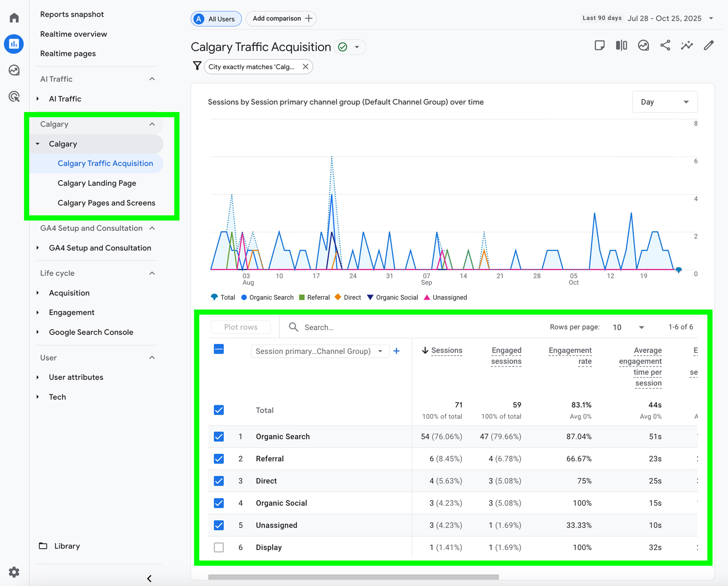The height and width of the screenshot is (586, 728).
Task: Share this report using the share icon
Action: pos(665,45)
